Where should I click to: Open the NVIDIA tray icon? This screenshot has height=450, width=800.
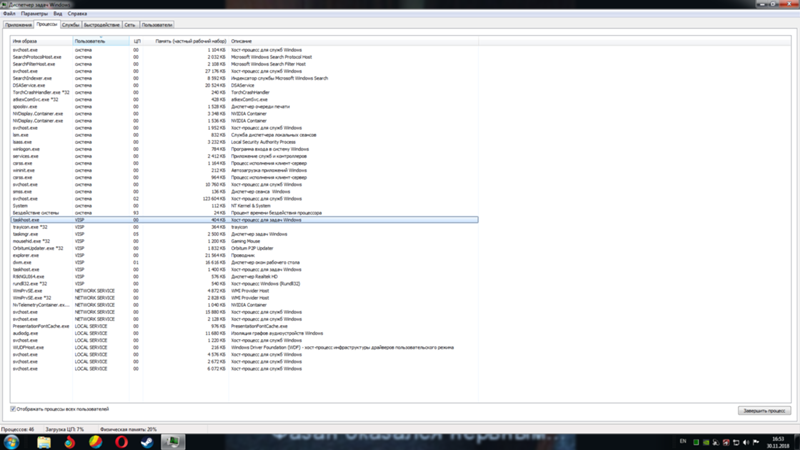(x=706, y=442)
